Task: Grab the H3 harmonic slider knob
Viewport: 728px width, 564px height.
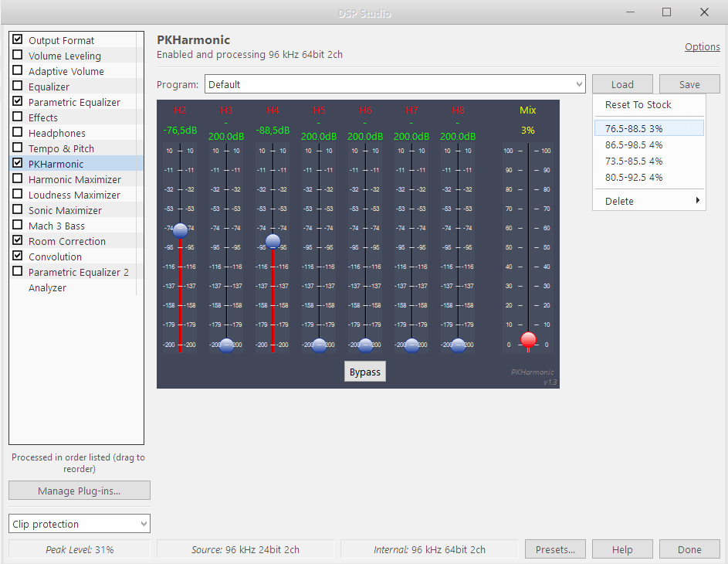Action: click(226, 345)
